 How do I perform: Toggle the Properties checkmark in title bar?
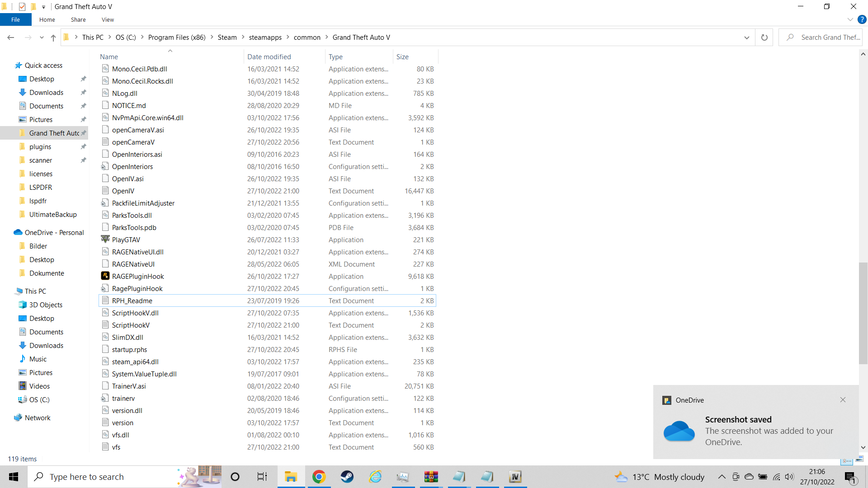coord(22,7)
